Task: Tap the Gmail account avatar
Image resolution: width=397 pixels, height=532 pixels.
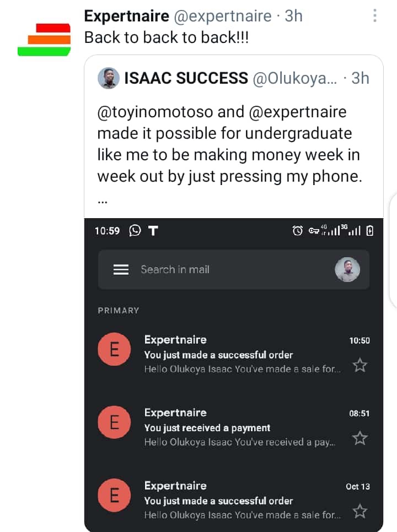Action: click(x=347, y=269)
